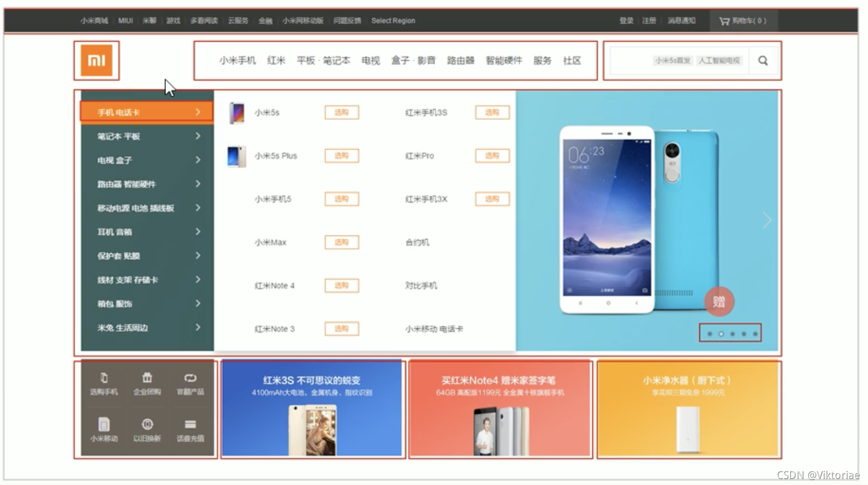
Task: Open the 智能硬件 navigation menu
Action: (x=504, y=61)
